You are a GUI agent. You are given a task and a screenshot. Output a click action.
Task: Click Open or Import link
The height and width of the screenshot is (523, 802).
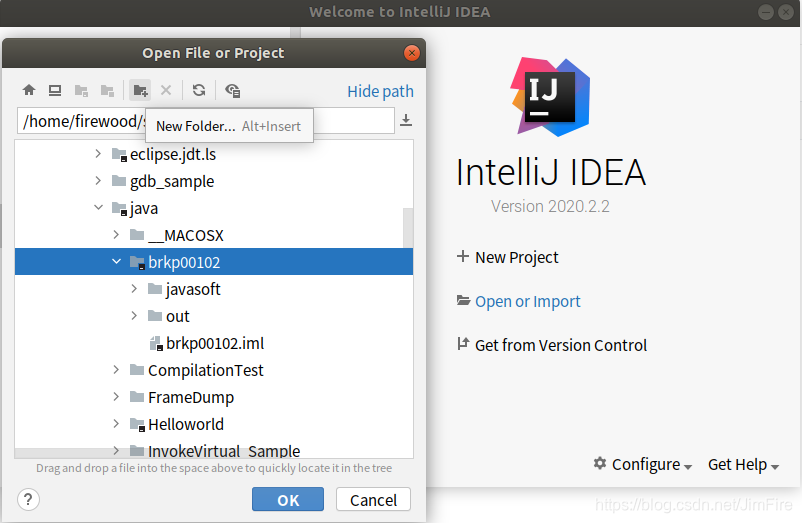[x=527, y=302]
